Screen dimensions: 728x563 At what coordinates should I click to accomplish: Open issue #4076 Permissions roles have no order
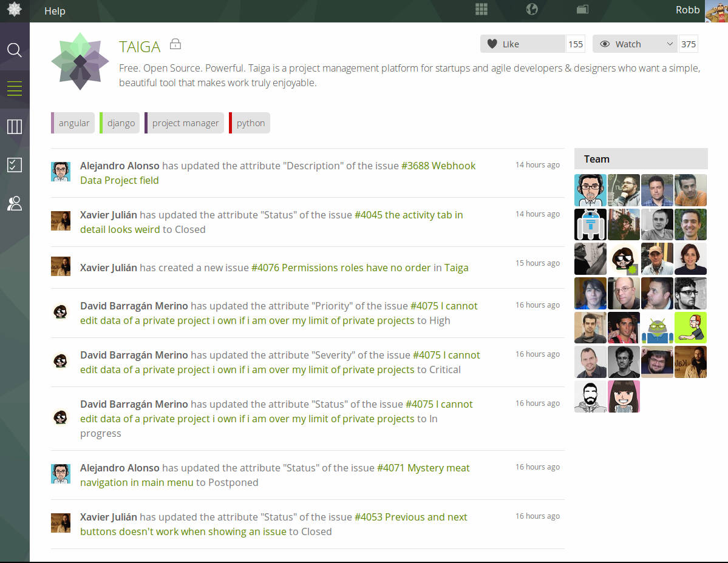point(341,268)
